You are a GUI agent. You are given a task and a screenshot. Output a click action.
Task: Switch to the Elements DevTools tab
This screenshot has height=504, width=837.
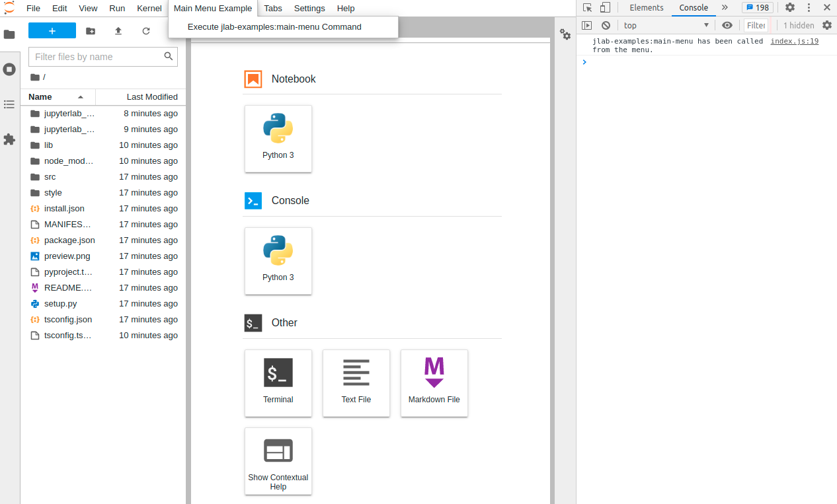pyautogui.click(x=647, y=8)
